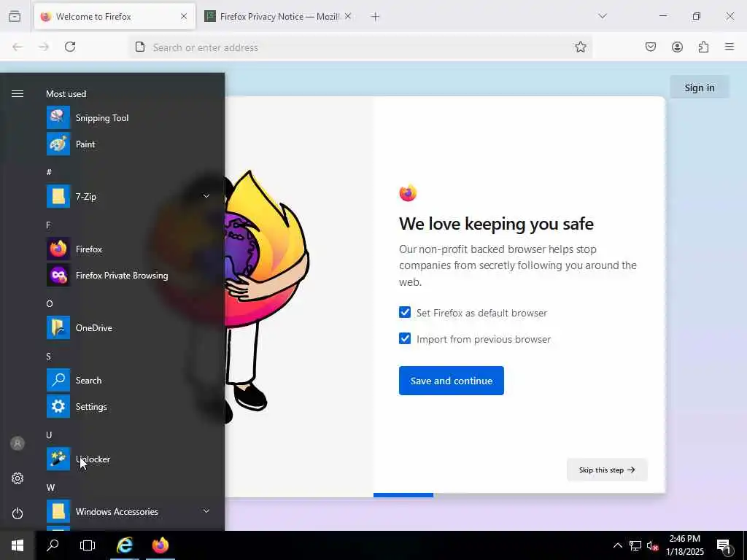The width and height of the screenshot is (747, 560).
Task: Open the notification Action Center
Action: coord(724,545)
